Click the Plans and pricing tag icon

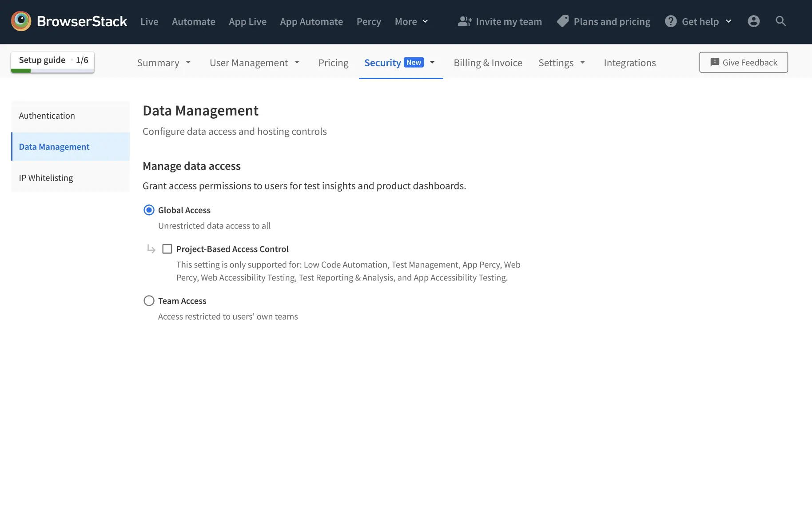click(563, 21)
